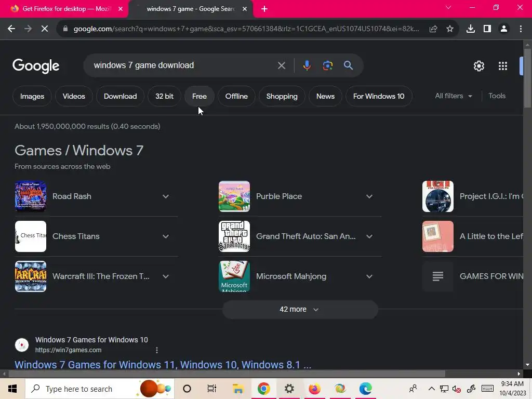This screenshot has width=532, height=399.
Task: Open File Explorer from taskbar
Action: pyautogui.click(x=238, y=389)
